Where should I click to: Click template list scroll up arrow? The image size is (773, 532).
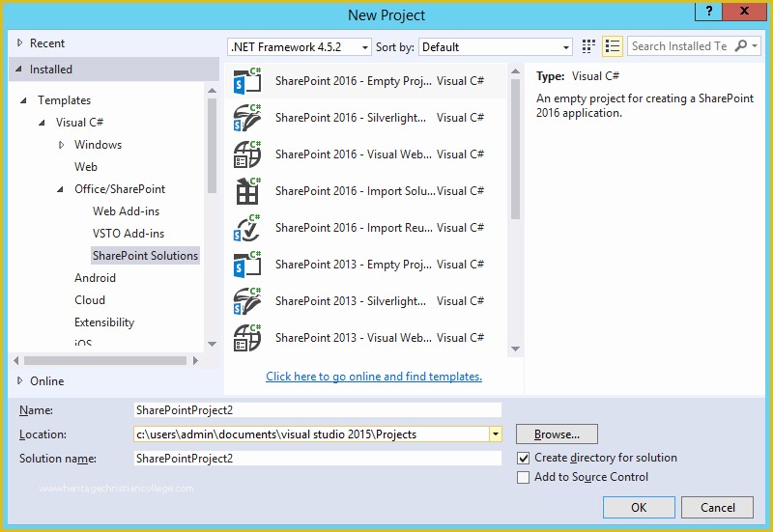pyautogui.click(x=516, y=71)
